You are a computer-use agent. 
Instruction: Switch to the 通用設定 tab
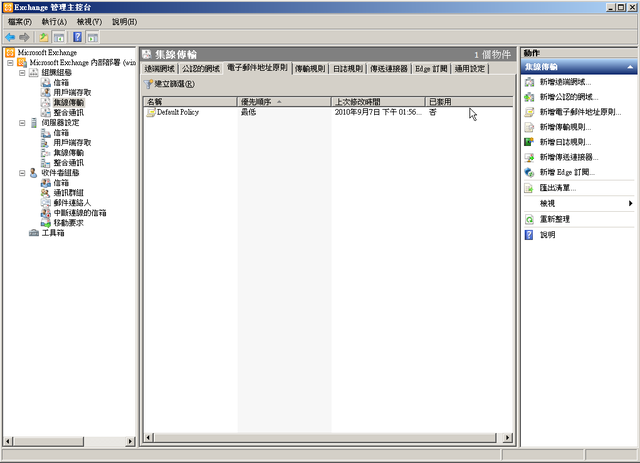click(x=470, y=69)
